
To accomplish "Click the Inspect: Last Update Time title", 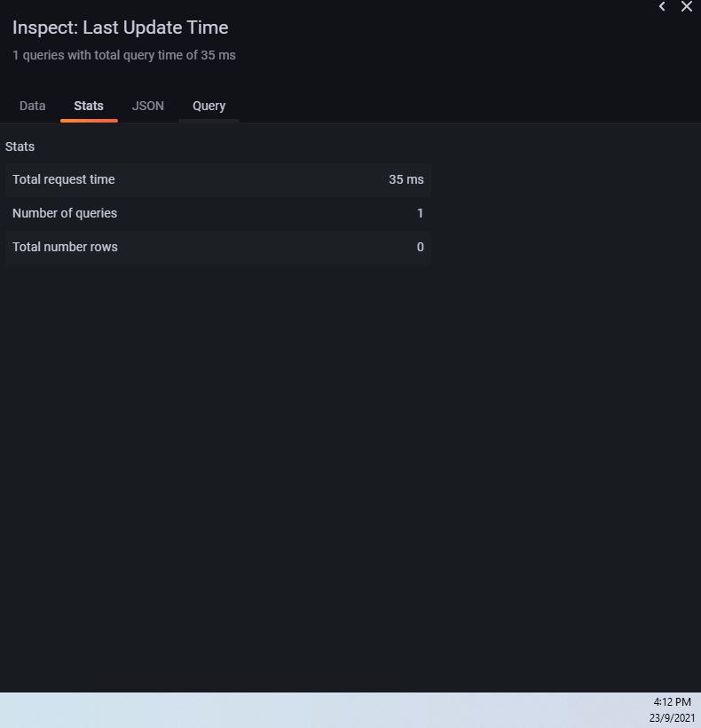I will click(x=120, y=28).
